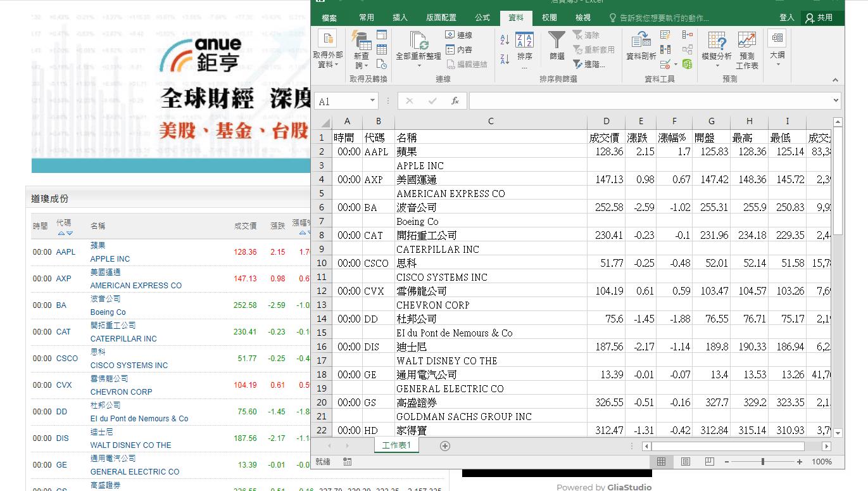
Task: Add new sheet with plus button
Action: click(445, 446)
